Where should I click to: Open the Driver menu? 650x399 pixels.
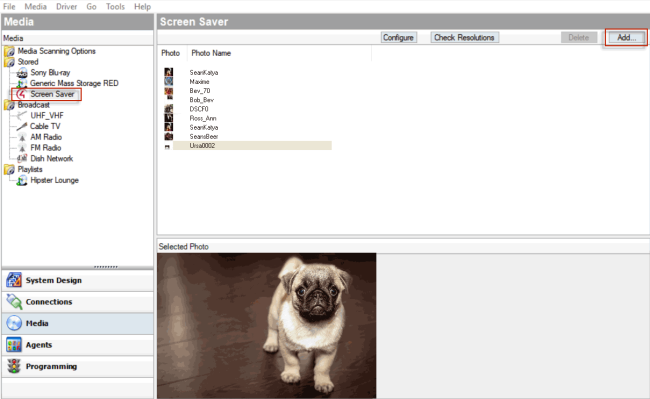66,7
